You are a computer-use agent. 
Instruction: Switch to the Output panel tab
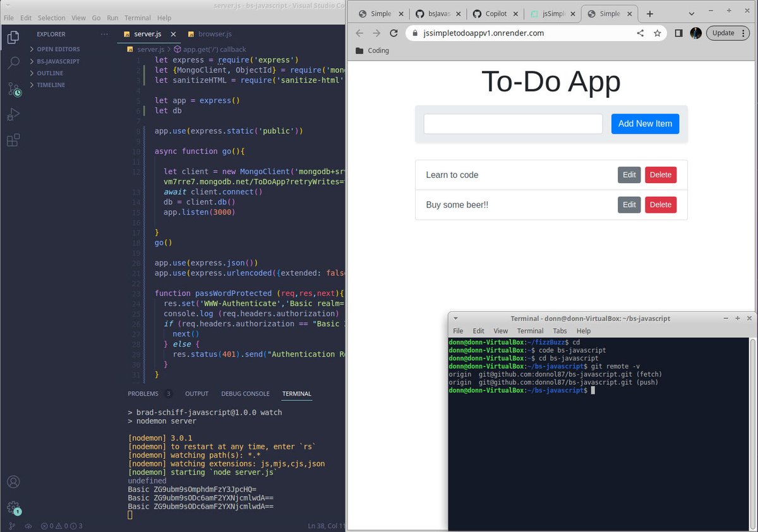point(196,394)
